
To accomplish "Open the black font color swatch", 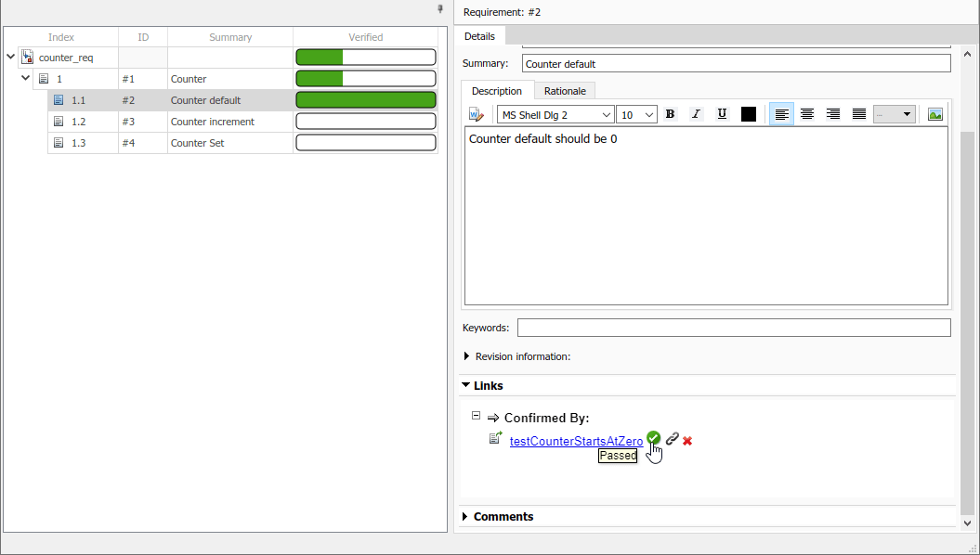I will 748,113.
